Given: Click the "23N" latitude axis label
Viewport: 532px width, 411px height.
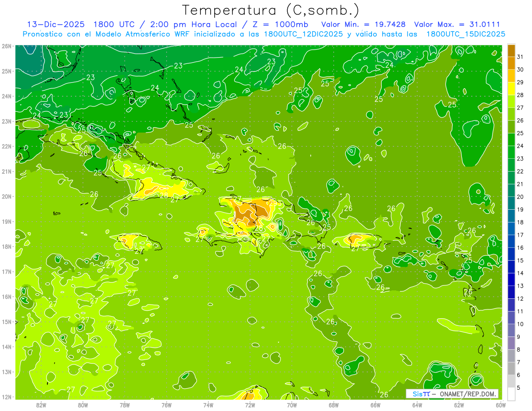Looking at the screenshot, I should pos(7,121).
